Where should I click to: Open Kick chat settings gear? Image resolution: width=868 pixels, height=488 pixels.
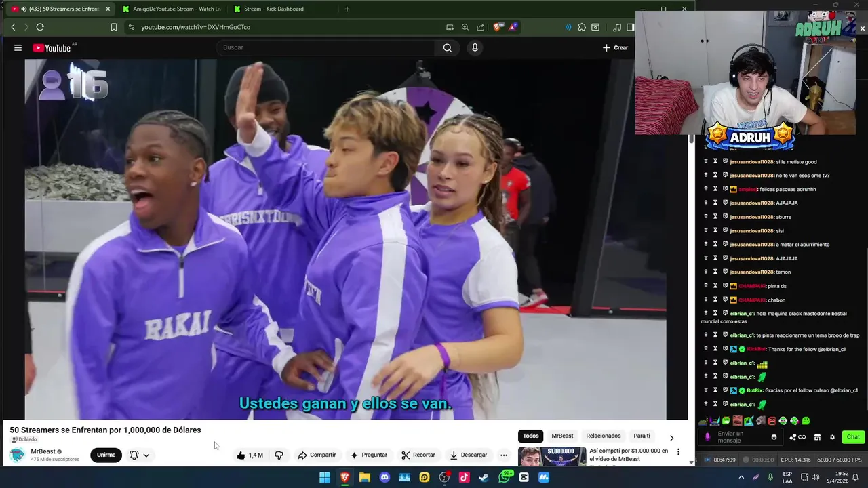[x=832, y=437]
